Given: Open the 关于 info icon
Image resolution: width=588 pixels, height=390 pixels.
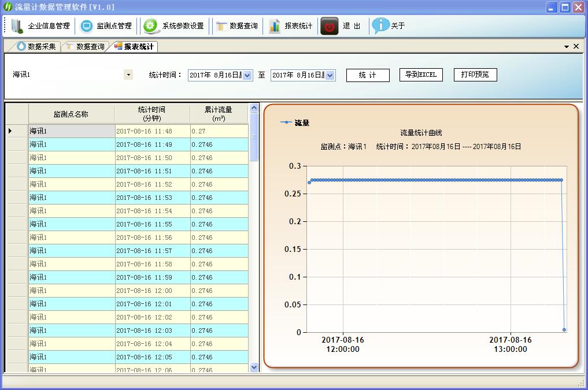Looking at the screenshot, I should (380, 26).
